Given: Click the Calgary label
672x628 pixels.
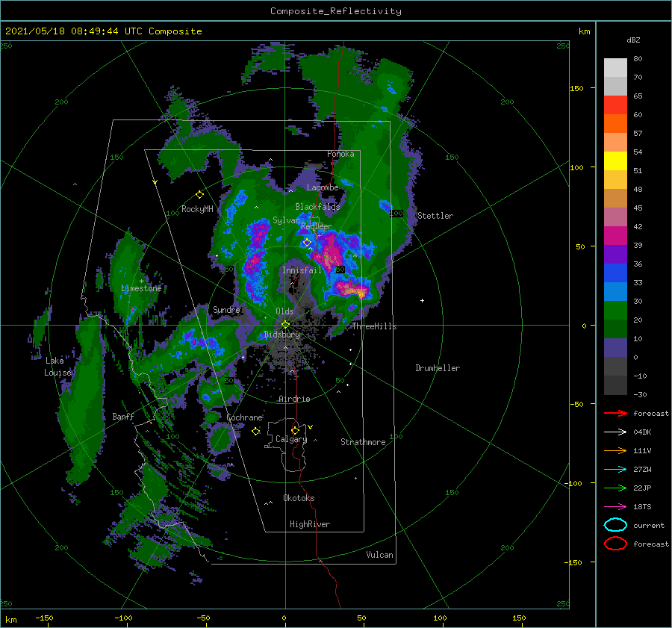Looking at the screenshot, I should point(291,439).
